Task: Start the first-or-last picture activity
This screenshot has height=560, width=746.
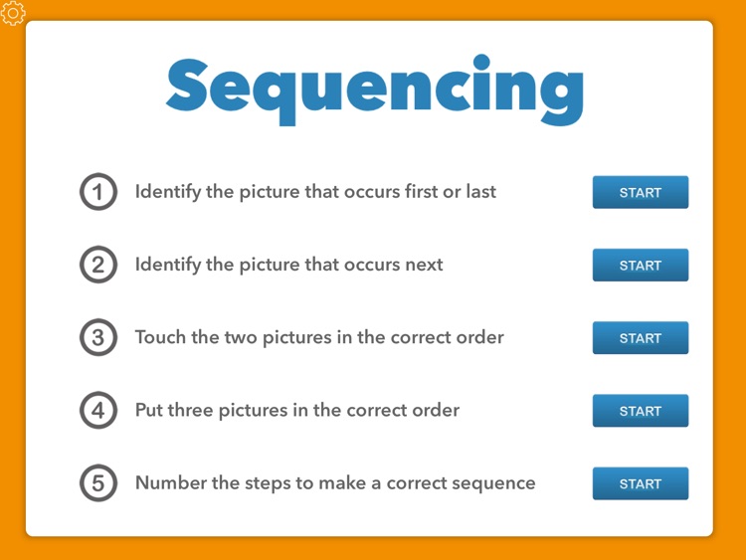Action: pyautogui.click(x=640, y=193)
